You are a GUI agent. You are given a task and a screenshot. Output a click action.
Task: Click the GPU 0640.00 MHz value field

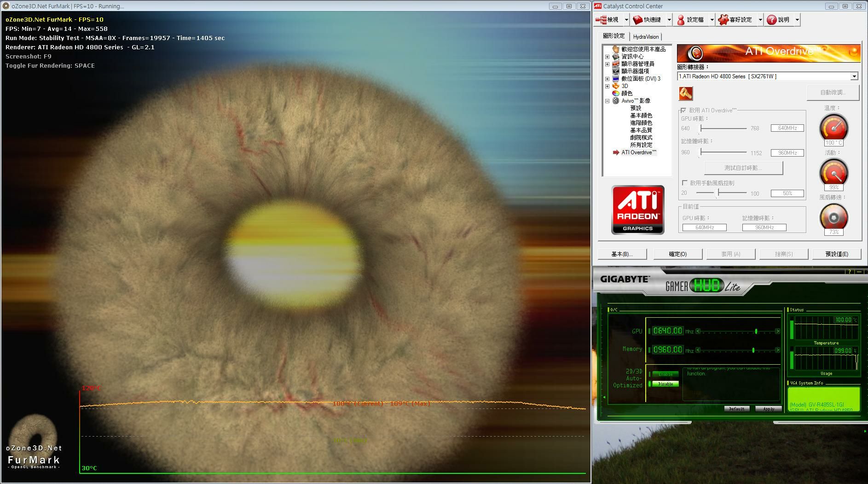(x=667, y=331)
